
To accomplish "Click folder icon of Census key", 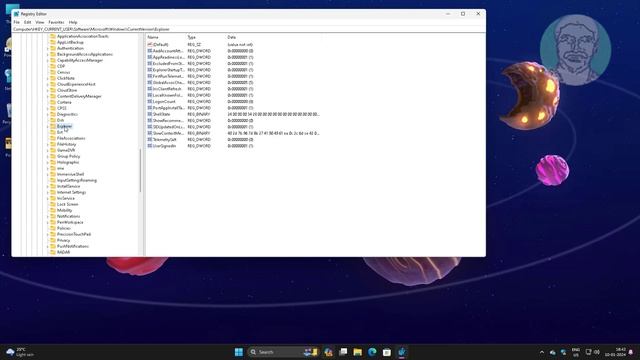I will pyautogui.click(x=53, y=72).
